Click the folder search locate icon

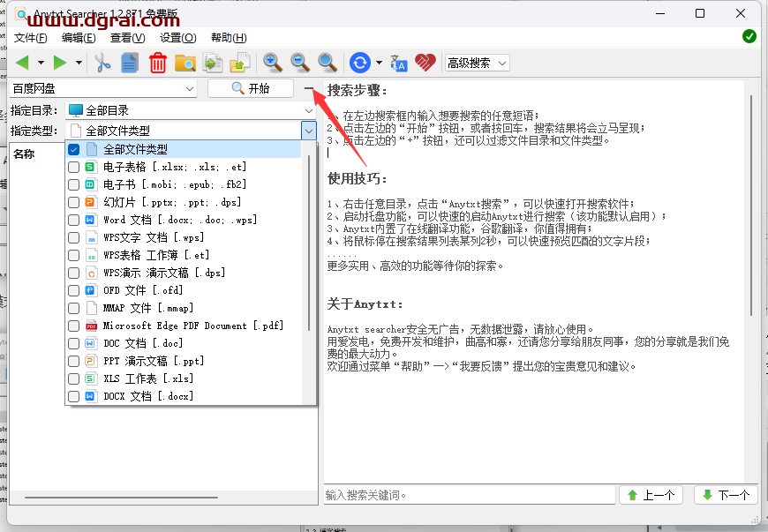[185, 64]
